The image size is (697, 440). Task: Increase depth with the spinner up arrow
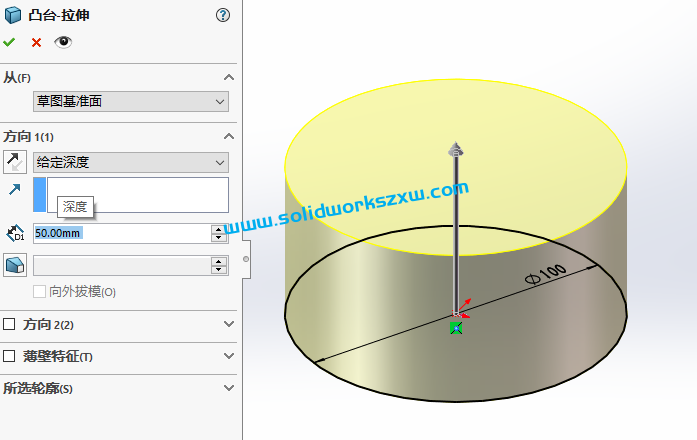(217, 229)
